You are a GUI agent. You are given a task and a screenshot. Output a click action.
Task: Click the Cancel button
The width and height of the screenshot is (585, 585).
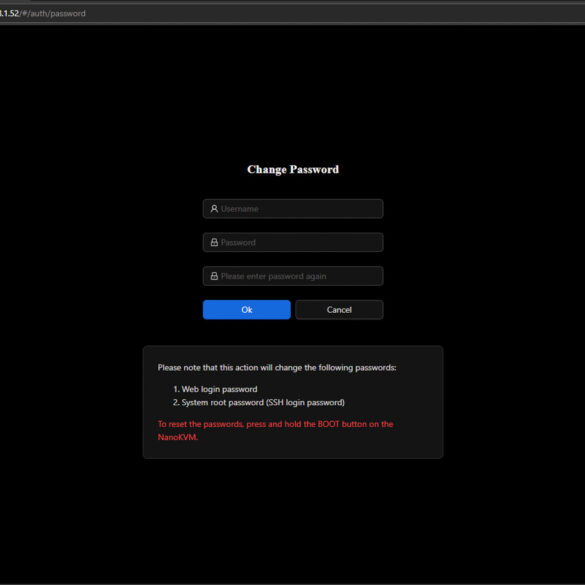(x=339, y=310)
